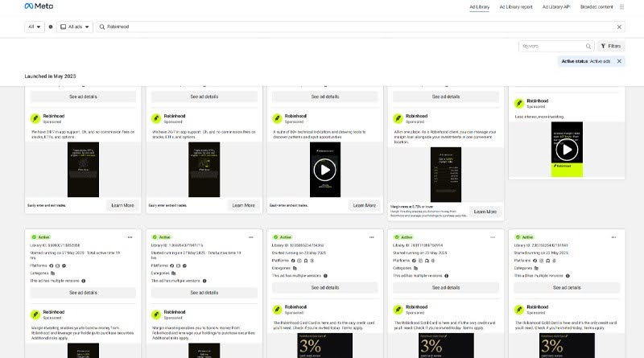The image size is (644, 358).
Task: Go to the Ad Library API tab
Action: (x=556, y=7)
